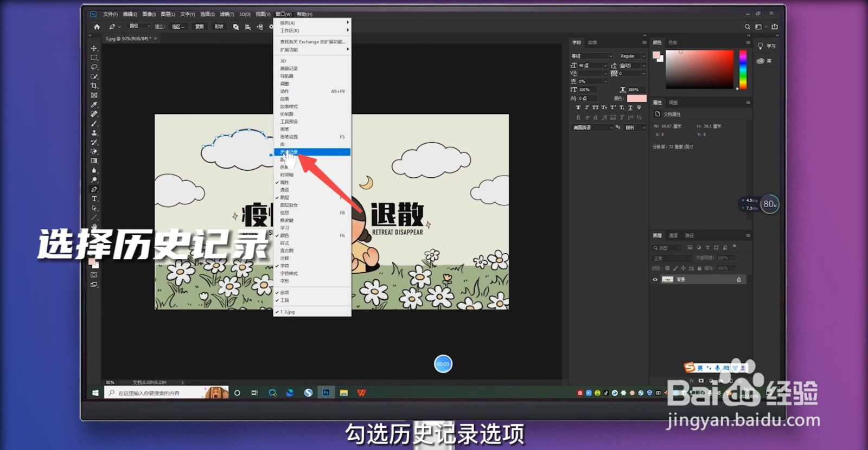The image size is (868, 450).
Task: Select the Brush tool
Action: 94,123
